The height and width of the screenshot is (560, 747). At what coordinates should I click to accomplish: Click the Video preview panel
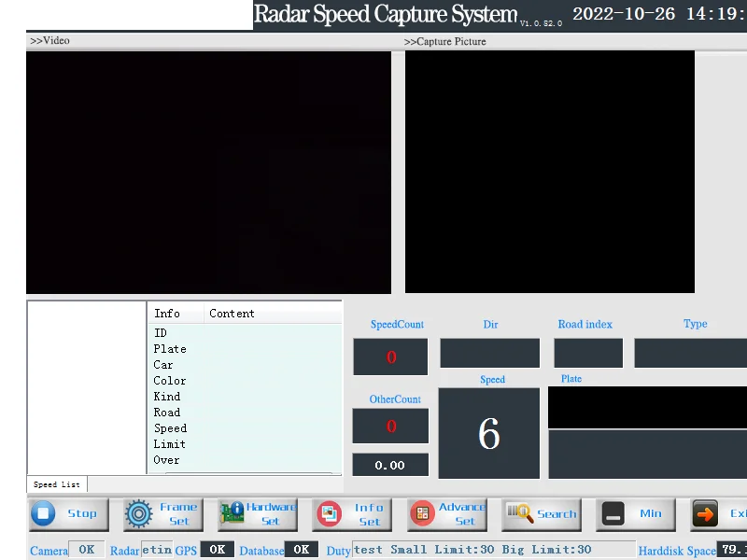tap(208, 173)
